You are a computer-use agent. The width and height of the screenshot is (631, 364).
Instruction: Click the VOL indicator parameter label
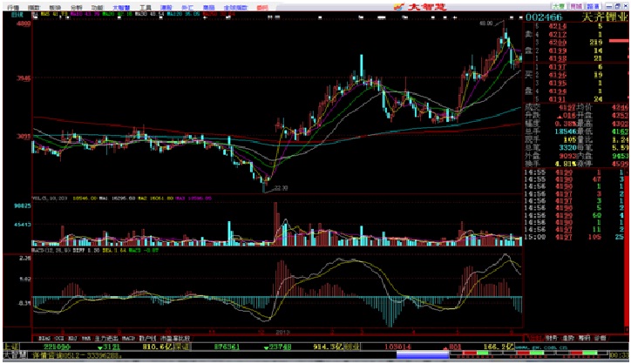pos(50,199)
